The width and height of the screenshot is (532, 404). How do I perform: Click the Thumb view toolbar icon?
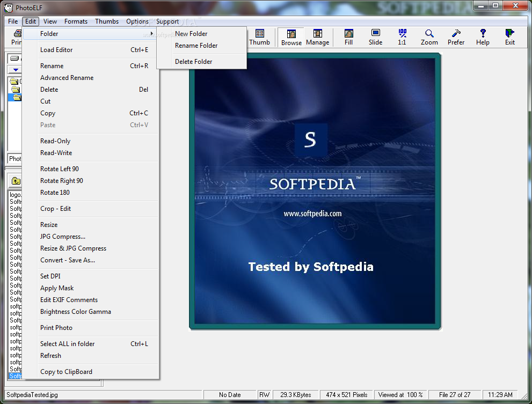259,37
